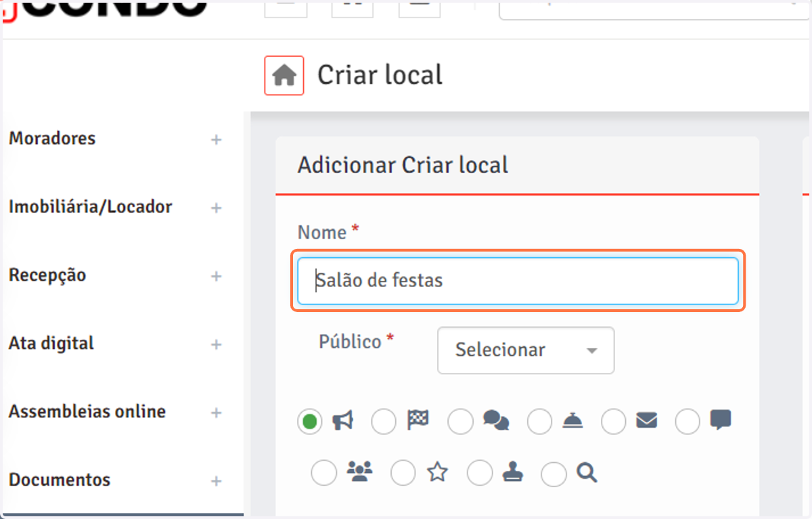The width and height of the screenshot is (812, 519).
Task: Click the group of people icon
Action: point(359,472)
